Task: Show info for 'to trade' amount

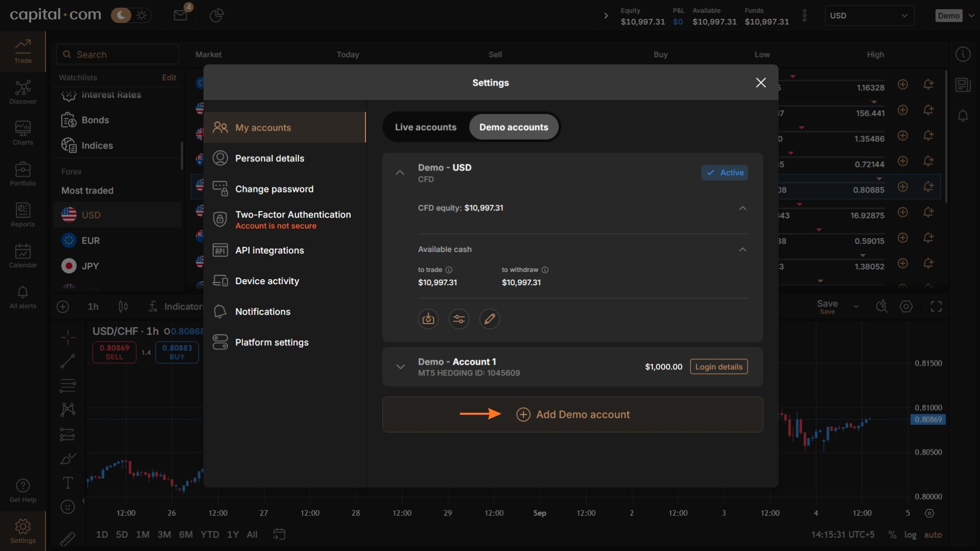Action: (449, 270)
